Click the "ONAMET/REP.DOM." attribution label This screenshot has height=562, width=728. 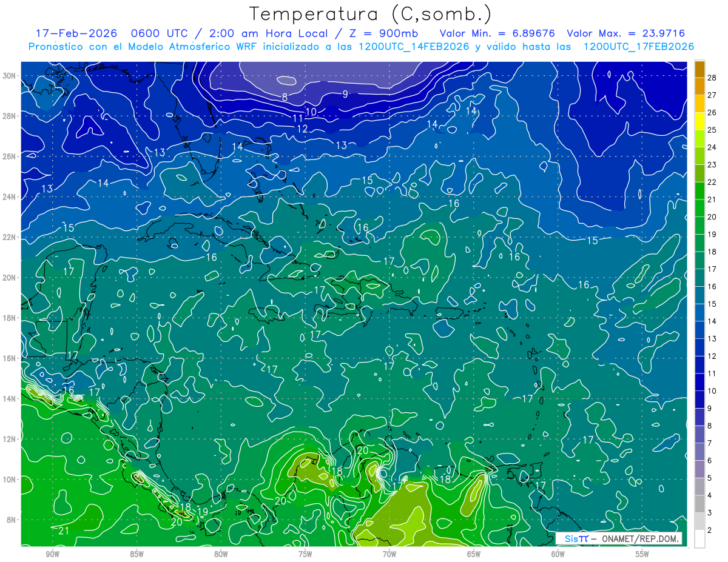coord(641,538)
